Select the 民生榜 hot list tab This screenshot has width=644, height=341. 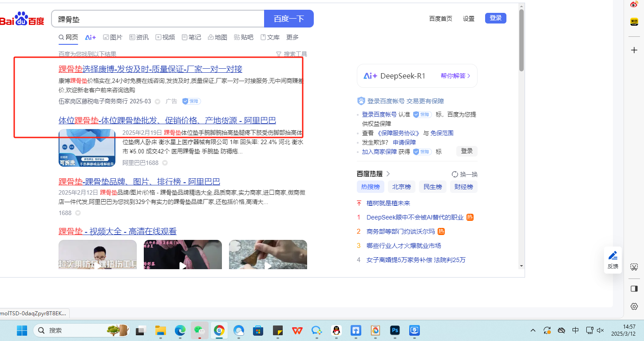pos(432,187)
